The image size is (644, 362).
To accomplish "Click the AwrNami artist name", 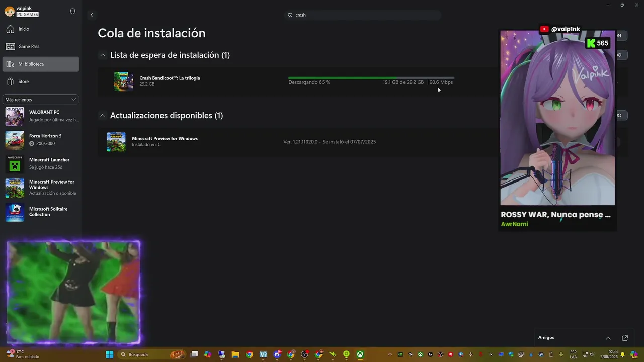I will [x=514, y=224].
